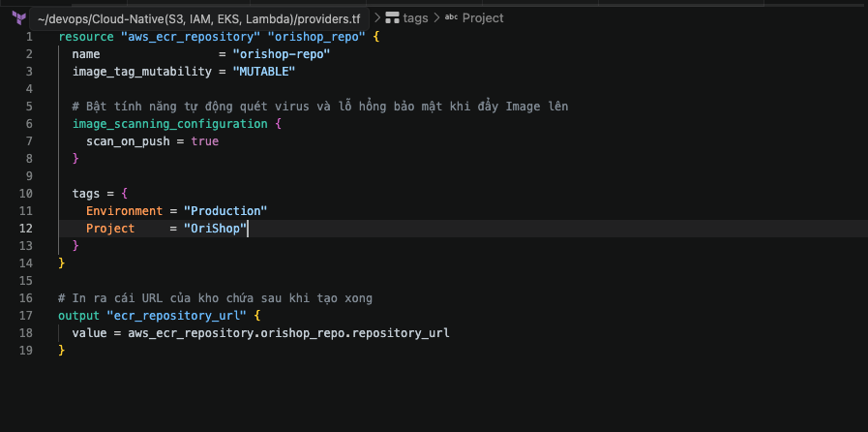Click line number 19 in the gutter
This screenshot has width=868, height=432.
pyautogui.click(x=26, y=351)
